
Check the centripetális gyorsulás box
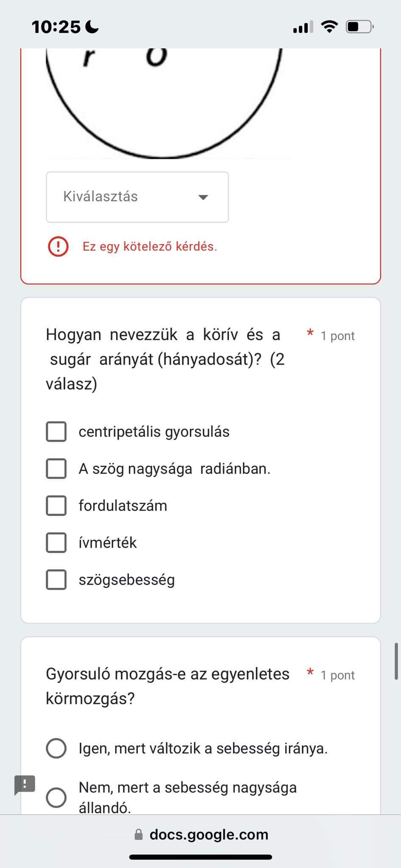[x=56, y=431]
